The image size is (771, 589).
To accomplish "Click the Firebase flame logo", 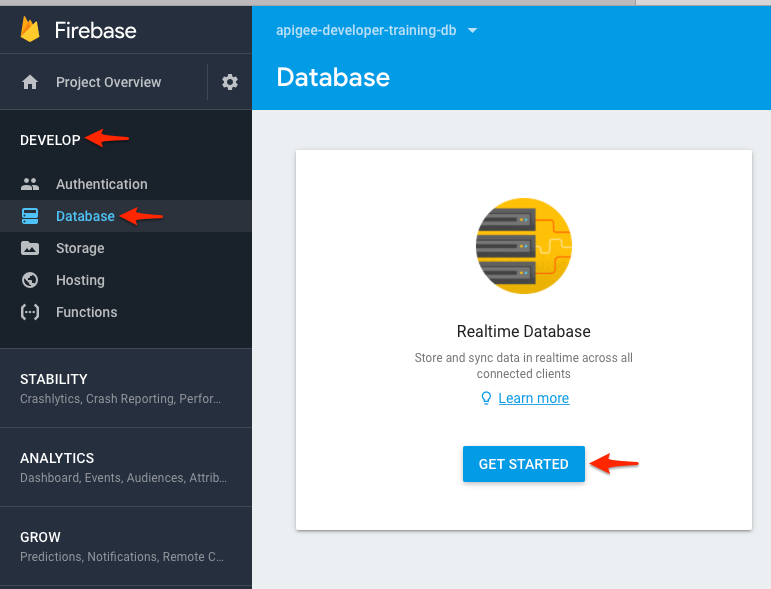I will point(30,29).
